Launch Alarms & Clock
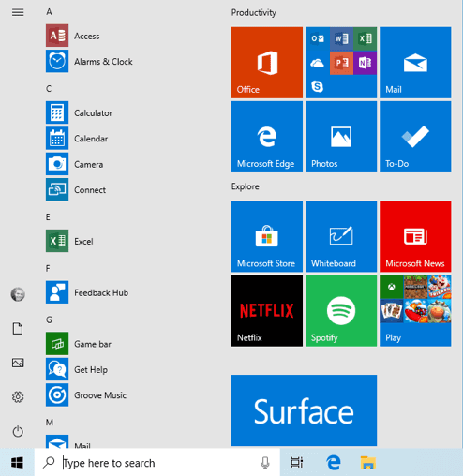The height and width of the screenshot is (476, 463). 89,62
